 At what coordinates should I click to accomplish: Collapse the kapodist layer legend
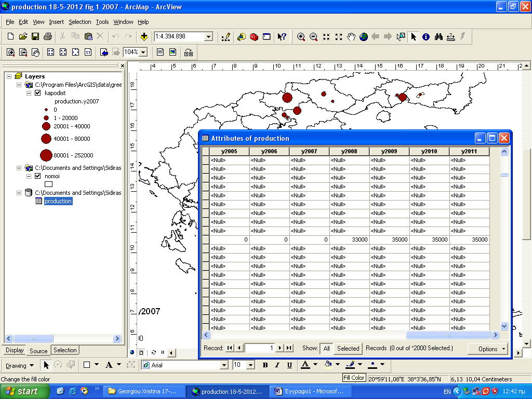point(29,93)
